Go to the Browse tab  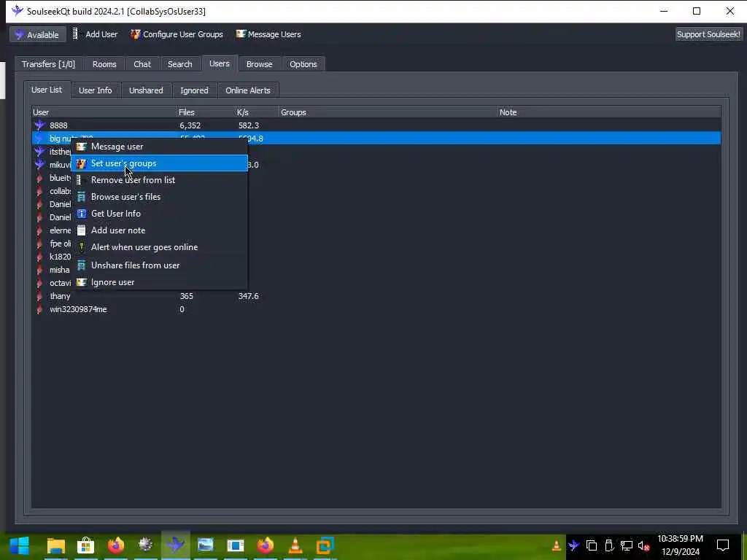[x=259, y=64]
